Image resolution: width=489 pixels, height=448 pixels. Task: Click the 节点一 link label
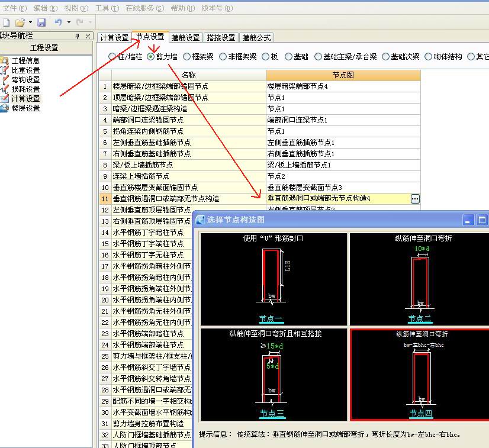coord(271,318)
